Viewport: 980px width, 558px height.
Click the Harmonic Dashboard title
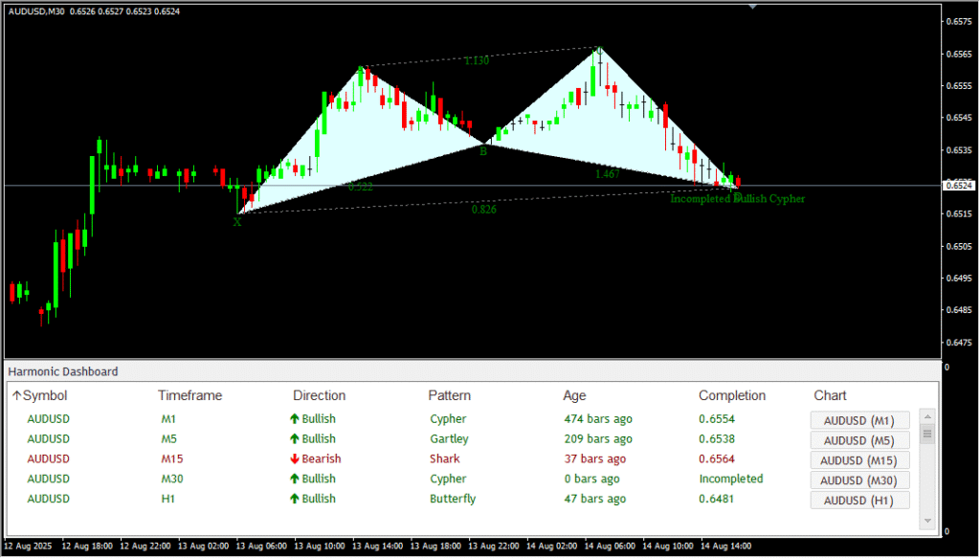click(62, 371)
